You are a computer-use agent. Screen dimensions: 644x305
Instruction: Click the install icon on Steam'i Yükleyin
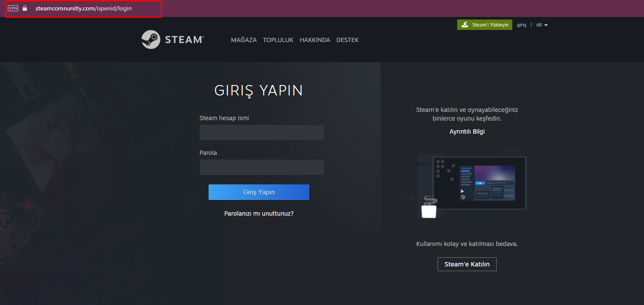pyautogui.click(x=465, y=25)
